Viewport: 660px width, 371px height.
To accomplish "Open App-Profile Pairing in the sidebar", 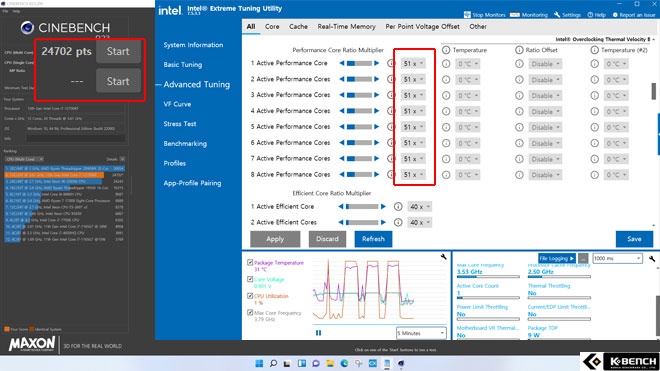I will click(x=192, y=183).
